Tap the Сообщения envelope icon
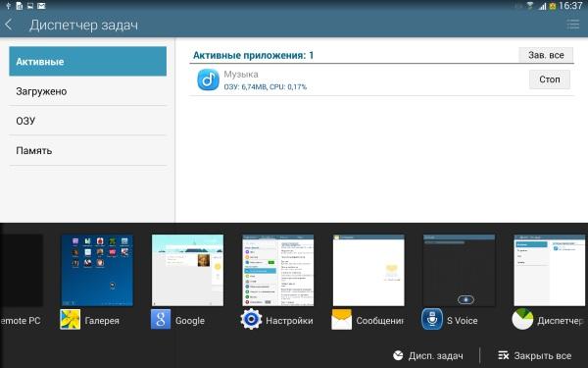The height and width of the screenshot is (368, 588). (x=342, y=320)
